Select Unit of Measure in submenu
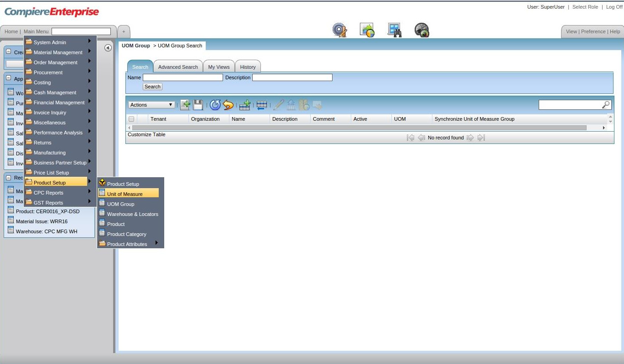 pos(129,194)
